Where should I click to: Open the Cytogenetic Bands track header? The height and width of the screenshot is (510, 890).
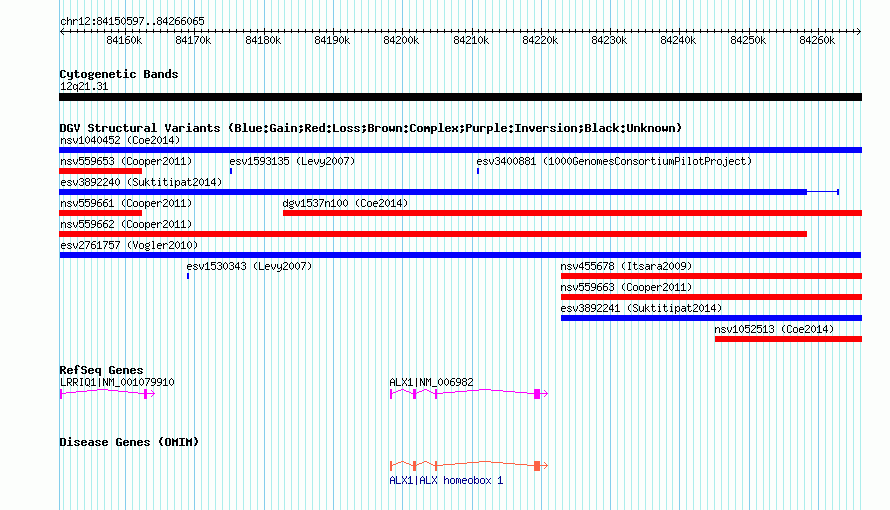119,74
